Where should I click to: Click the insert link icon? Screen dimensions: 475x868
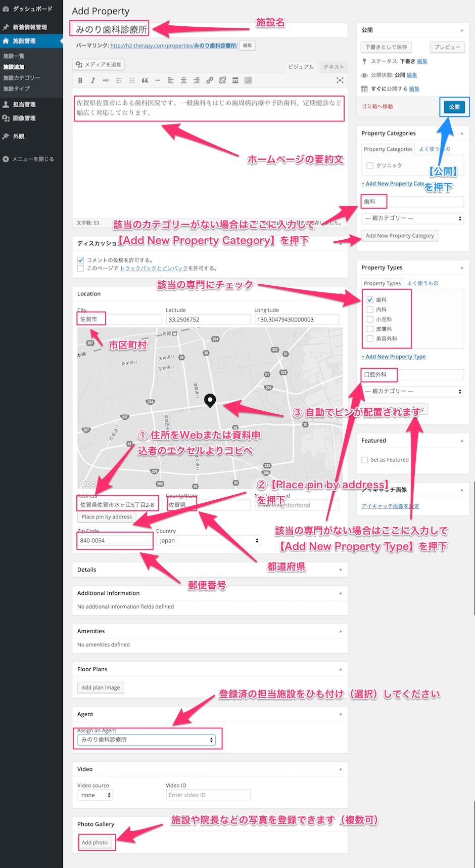pos(209,80)
